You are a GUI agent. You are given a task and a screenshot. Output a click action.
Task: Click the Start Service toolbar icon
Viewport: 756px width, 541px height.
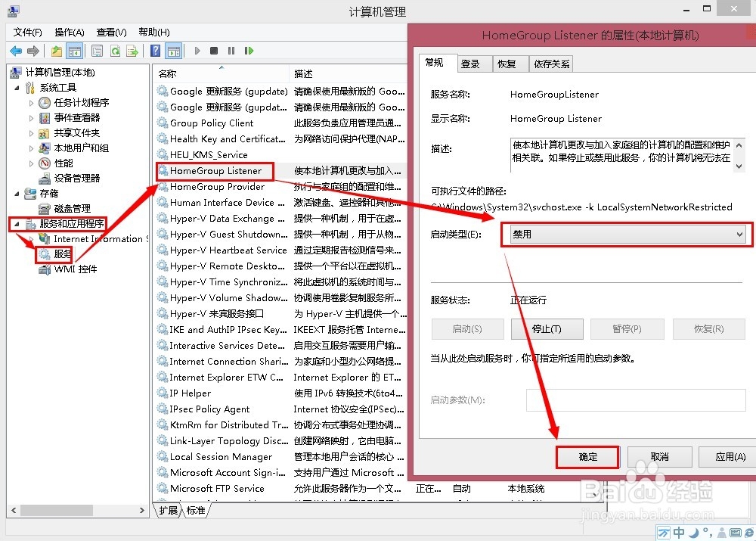click(x=196, y=51)
